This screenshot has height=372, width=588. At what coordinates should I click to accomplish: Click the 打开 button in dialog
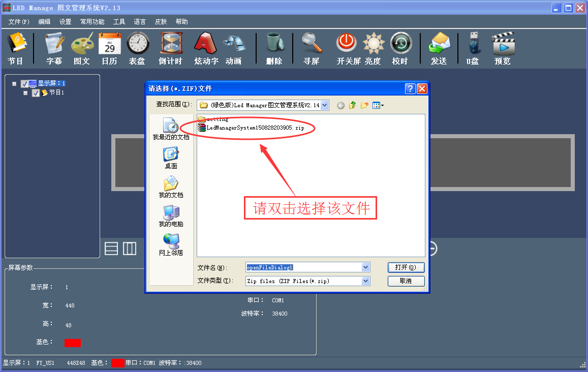tap(406, 267)
